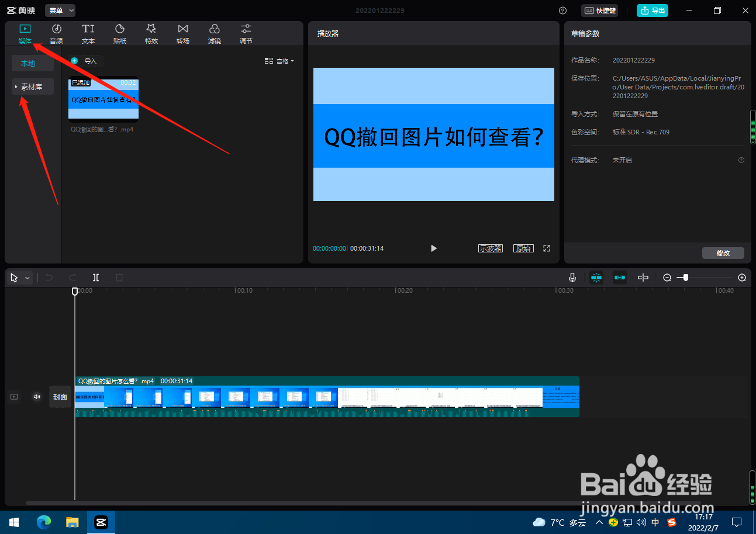Click the horizontal timeline scrollbar
756x534 pixels.
pos(363,502)
